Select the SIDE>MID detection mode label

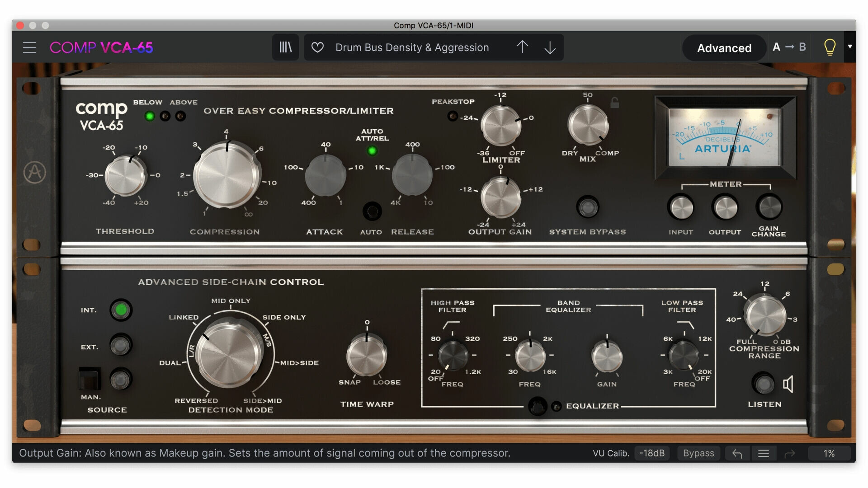click(x=262, y=401)
